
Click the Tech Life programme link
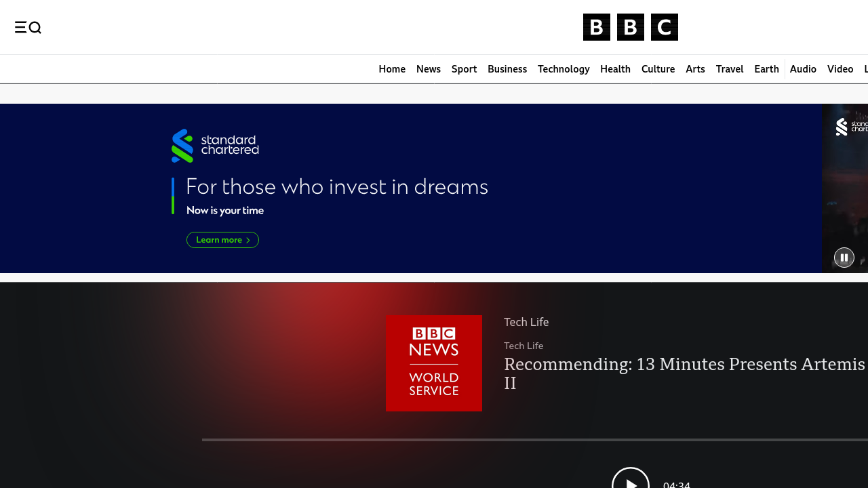[x=526, y=322]
